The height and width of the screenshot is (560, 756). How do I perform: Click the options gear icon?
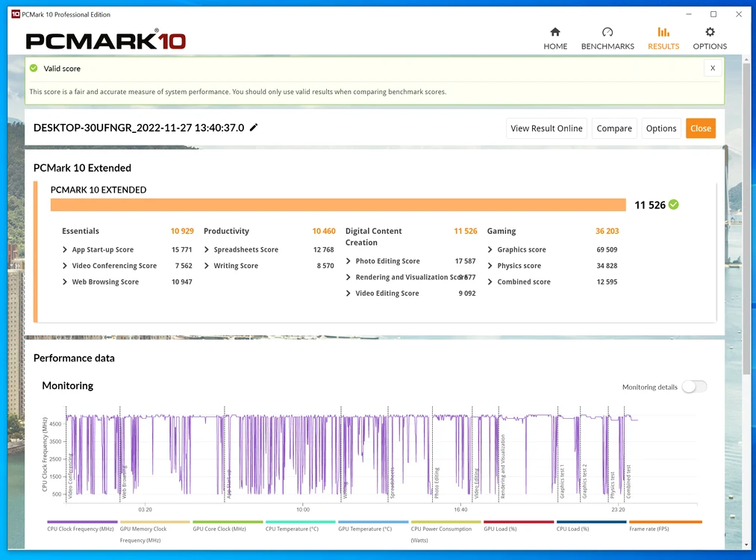tap(710, 32)
